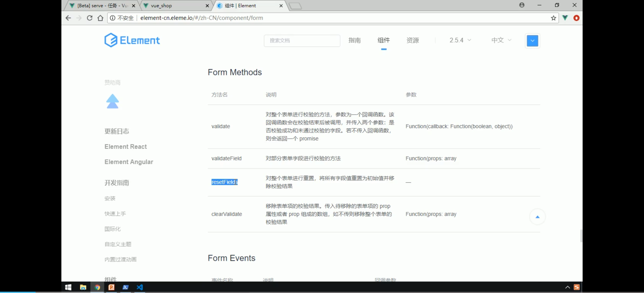This screenshot has width=644, height=293.
Task: Open File Explorer from the taskbar
Action: 83,287
